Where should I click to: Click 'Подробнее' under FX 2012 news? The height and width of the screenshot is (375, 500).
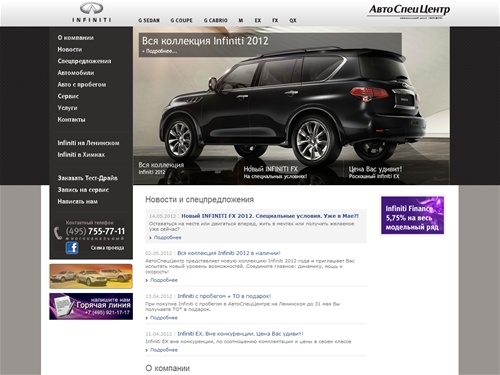167,238
